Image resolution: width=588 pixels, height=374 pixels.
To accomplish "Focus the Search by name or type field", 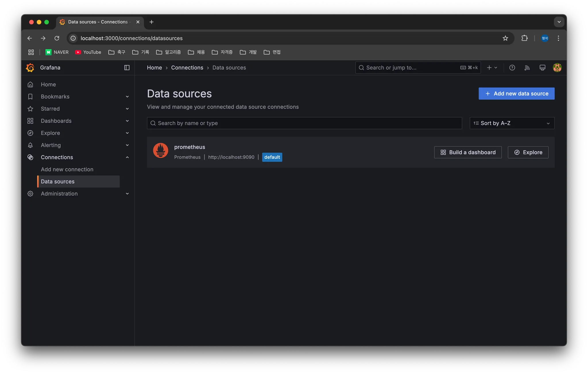I will [304, 123].
